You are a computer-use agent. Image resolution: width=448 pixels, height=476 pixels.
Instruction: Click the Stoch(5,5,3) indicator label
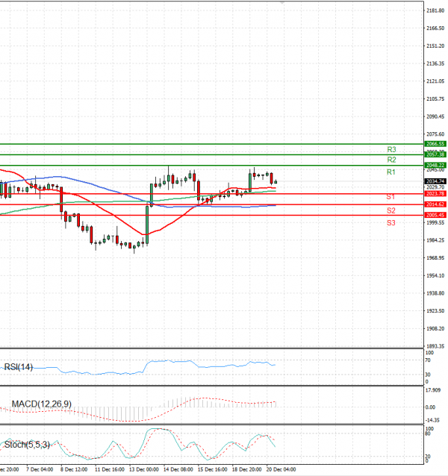pyautogui.click(x=27, y=445)
